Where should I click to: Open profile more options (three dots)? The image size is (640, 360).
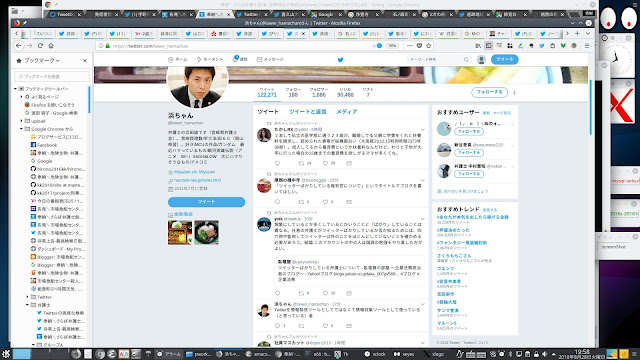(x=514, y=93)
